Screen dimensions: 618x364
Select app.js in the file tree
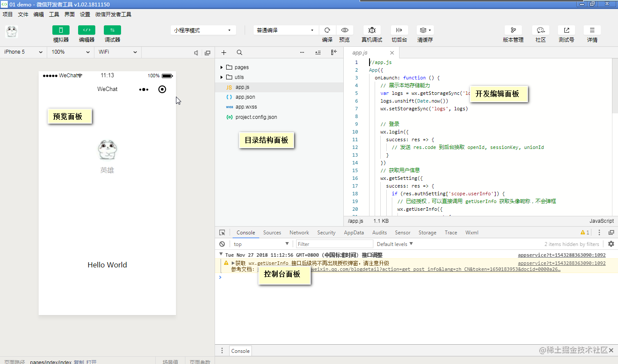[279, 87]
